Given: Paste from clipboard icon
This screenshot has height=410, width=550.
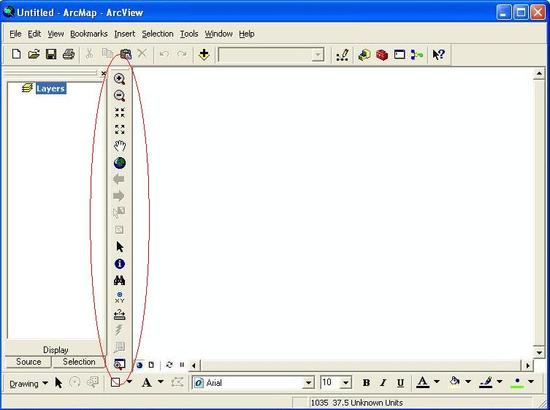Looking at the screenshot, I should [x=126, y=54].
